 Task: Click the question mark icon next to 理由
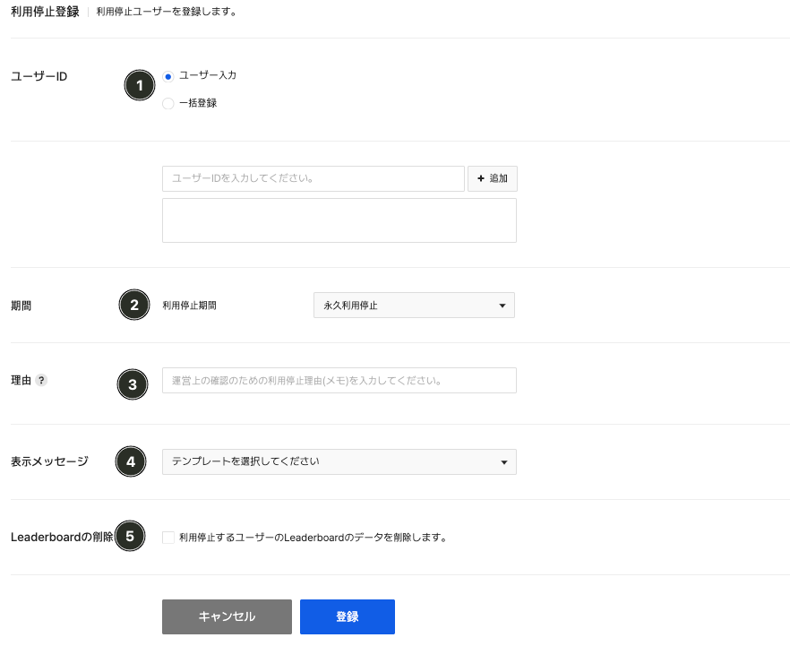point(41,380)
